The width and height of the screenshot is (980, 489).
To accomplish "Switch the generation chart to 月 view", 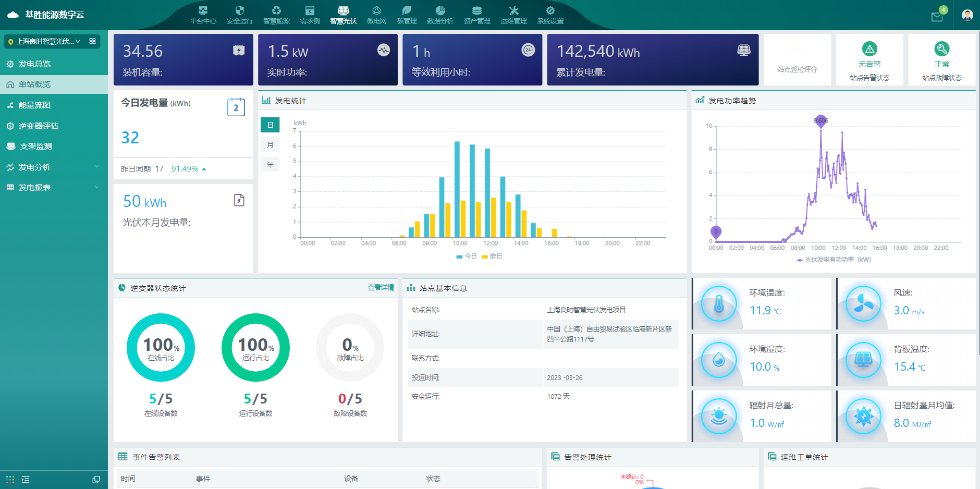I will click(x=270, y=145).
